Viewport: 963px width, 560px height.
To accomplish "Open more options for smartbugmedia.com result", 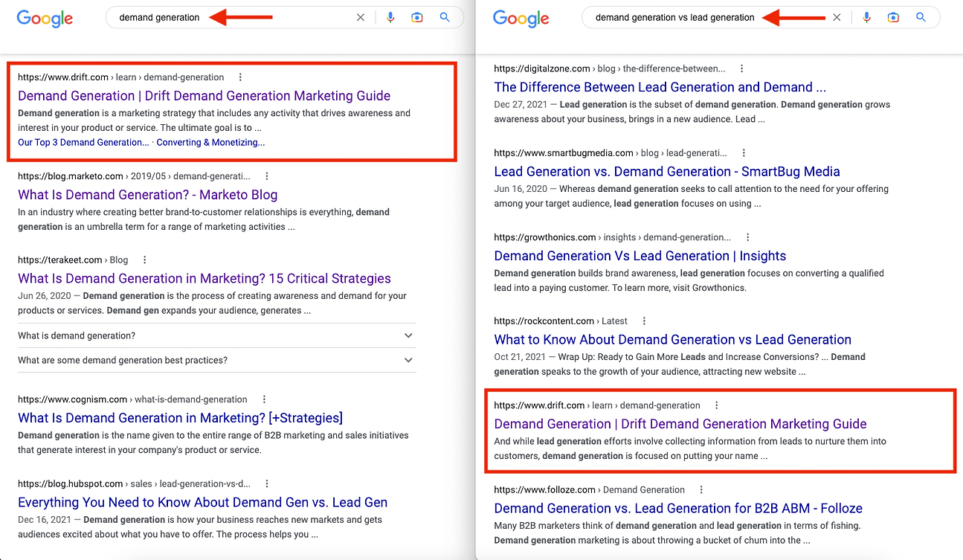I will click(744, 153).
